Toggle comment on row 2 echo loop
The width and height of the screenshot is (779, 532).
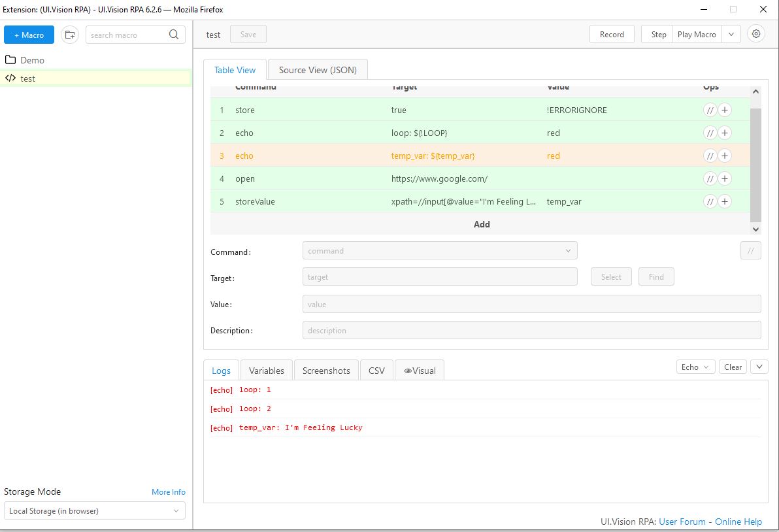point(710,133)
